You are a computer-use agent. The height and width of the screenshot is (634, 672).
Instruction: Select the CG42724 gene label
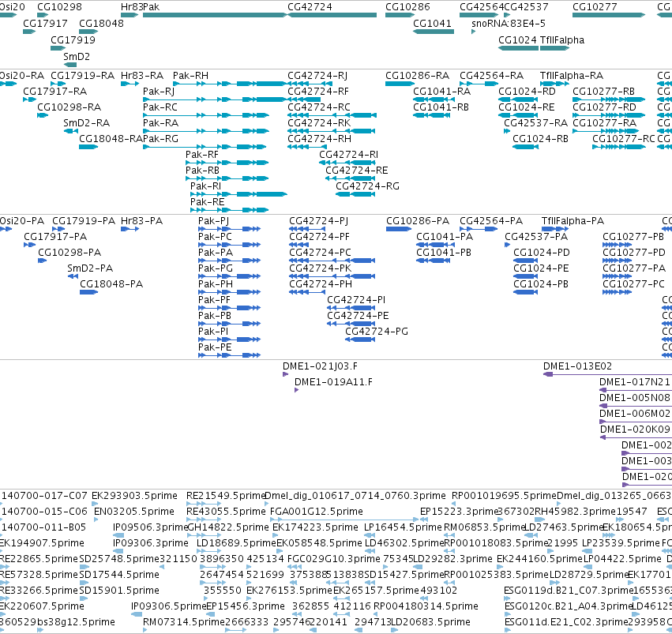310,7
